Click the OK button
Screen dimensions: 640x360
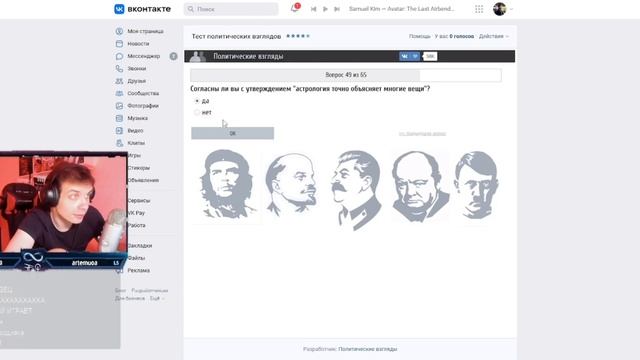233,133
